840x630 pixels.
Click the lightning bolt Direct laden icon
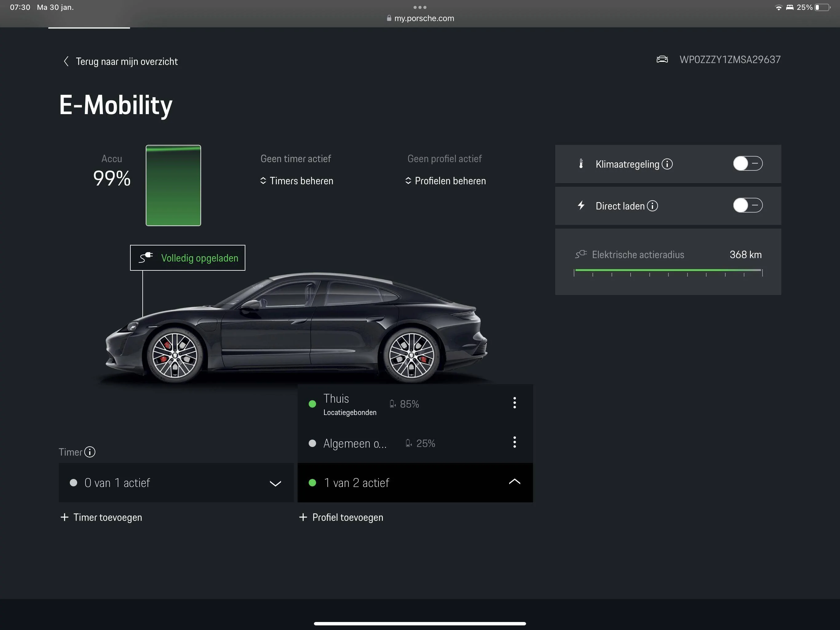click(581, 205)
